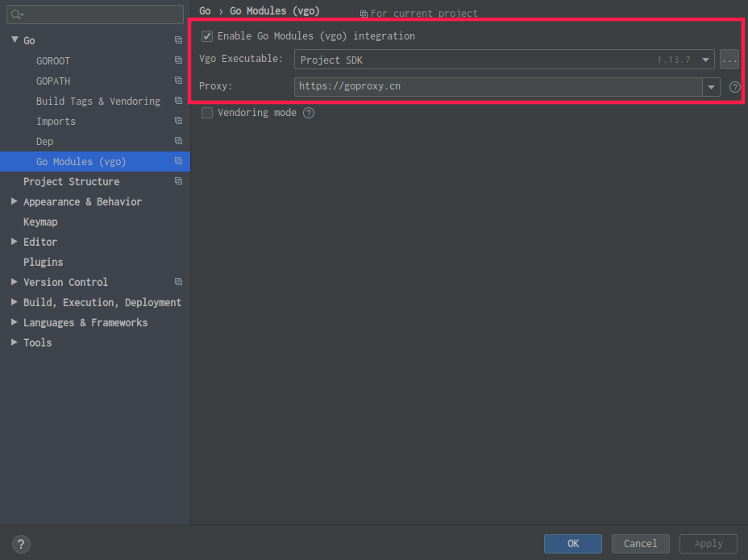The image size is (748, 560).
Task: Disable Go Modules (vgo) integration checkbox
Action: (x=207, y=36)
